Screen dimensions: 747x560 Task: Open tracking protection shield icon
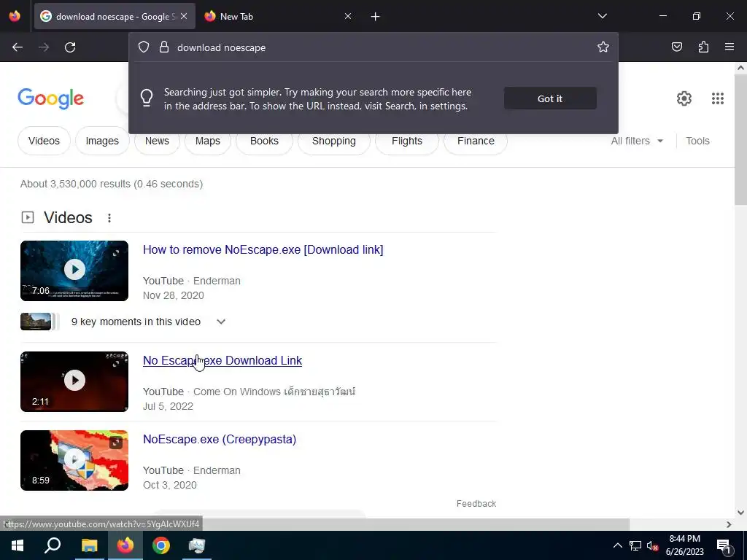[x=144, y=47]
